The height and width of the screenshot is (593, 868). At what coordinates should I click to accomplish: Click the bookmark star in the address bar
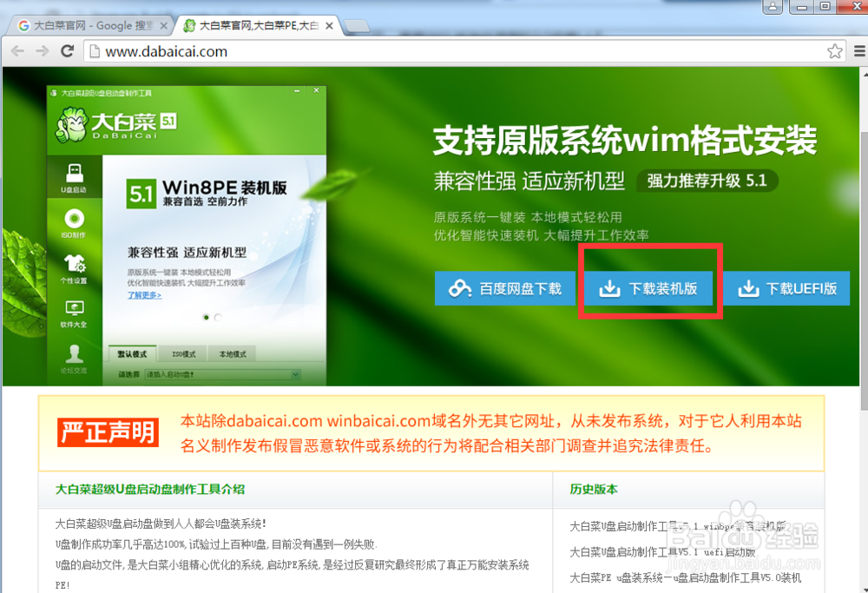tap(835, 51)
